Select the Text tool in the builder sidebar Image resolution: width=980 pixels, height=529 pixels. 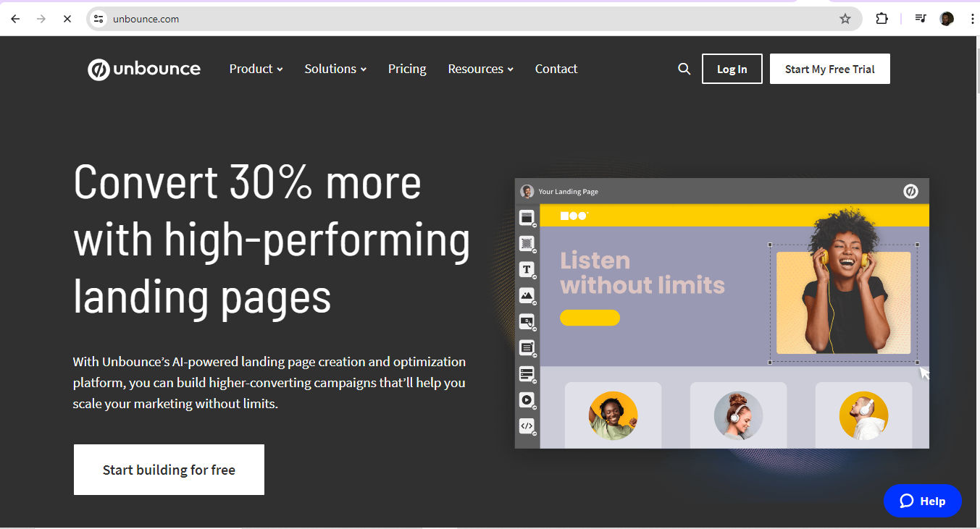527,269
